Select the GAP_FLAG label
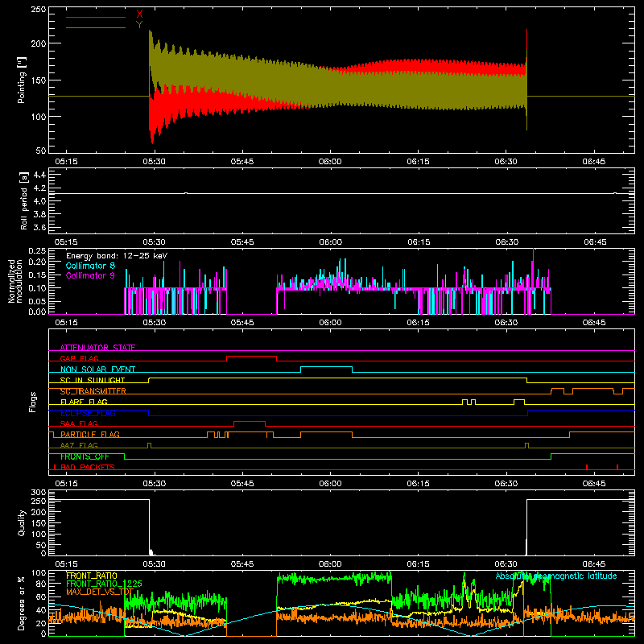Viewport: 644px width, 644px height. tap(79, 358)
